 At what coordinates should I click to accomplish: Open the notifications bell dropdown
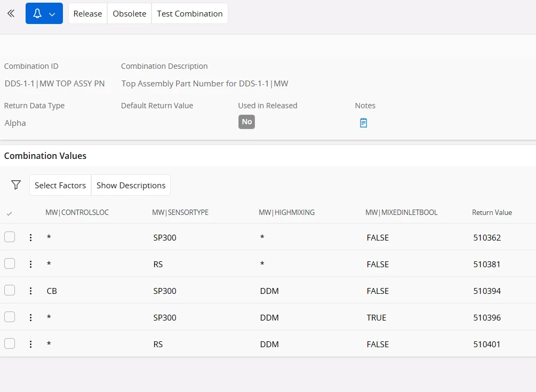point(44,14)
